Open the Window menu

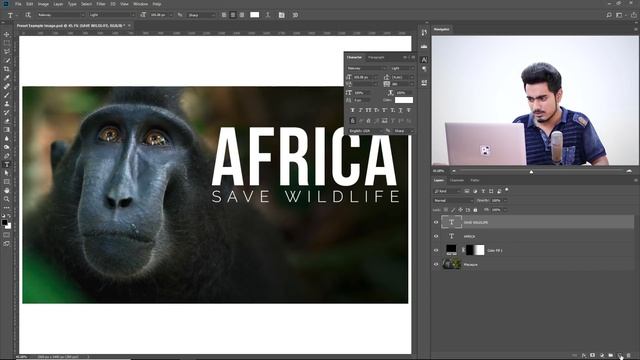(140, 4)
